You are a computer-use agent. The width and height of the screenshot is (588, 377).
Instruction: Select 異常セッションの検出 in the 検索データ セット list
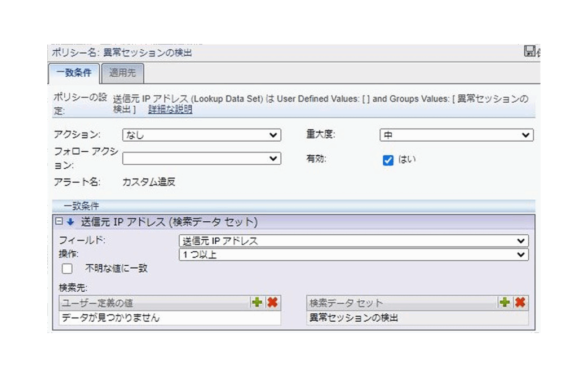[x=354, y=318]
